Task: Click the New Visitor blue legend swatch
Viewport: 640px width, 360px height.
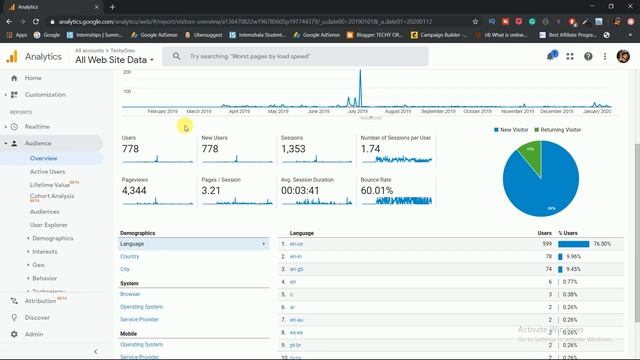Action: [496, 130]
